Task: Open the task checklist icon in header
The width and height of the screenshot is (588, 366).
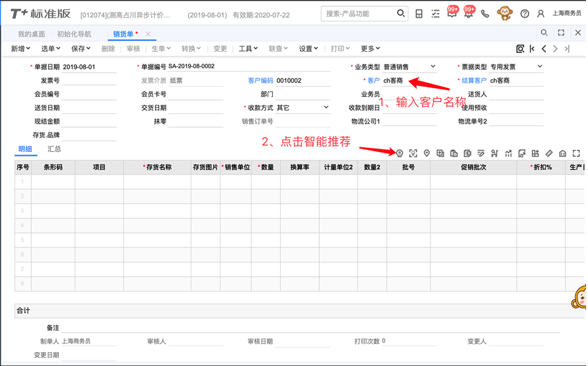Action: [x=436, y=14]
